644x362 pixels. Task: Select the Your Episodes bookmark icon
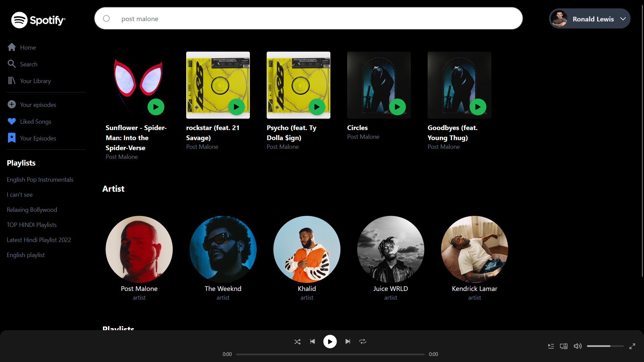12,138
